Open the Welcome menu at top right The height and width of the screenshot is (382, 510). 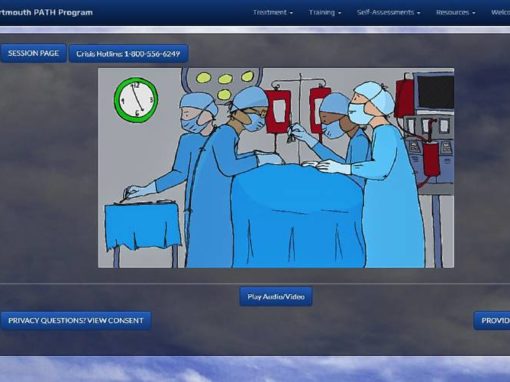coord(500,12)
